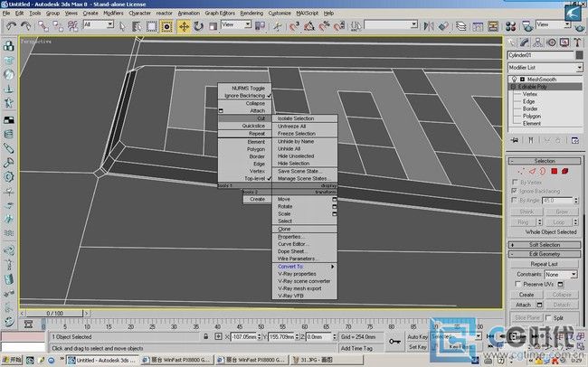The height and width of the screenshot is (367, 588).
Task: Choose Isolate Selection in quad menu
Action: tap(305, 118)
